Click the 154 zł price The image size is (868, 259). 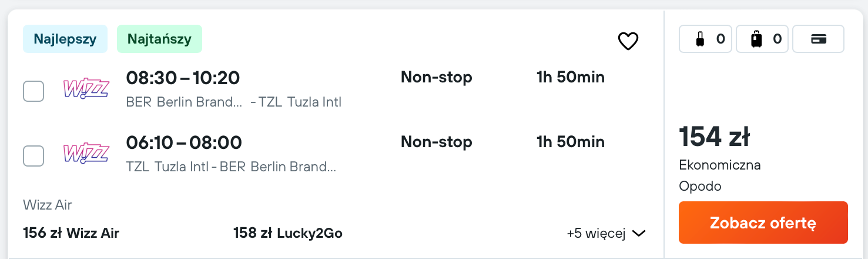(x=714, y=137)
